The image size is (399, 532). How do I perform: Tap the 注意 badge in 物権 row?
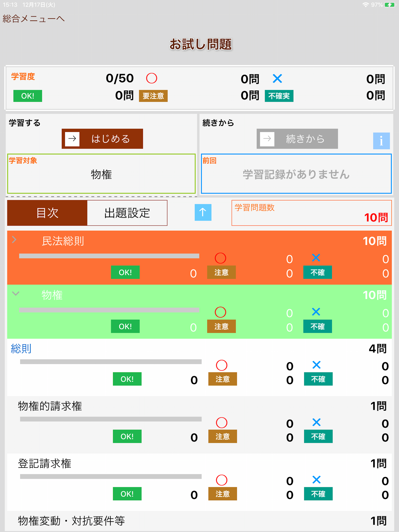221,326
